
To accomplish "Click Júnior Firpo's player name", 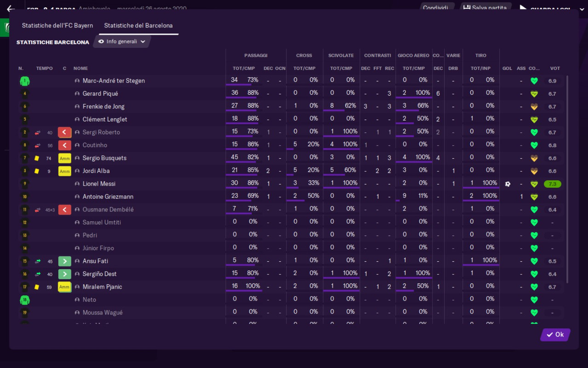I will 98,248.
